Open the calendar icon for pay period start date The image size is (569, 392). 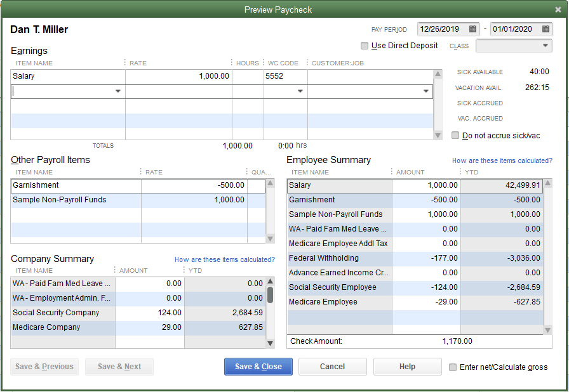(472, 29)
